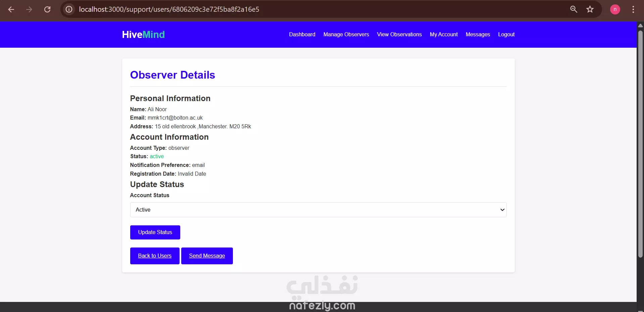The width and height of the screenshot is (644, 312).
Task: Expand the Account Status dropdown
Action: coord(318,210)
